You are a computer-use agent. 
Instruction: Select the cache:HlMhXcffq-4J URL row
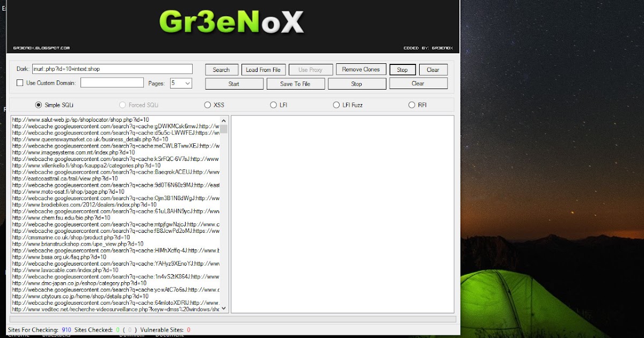(115, 251)
